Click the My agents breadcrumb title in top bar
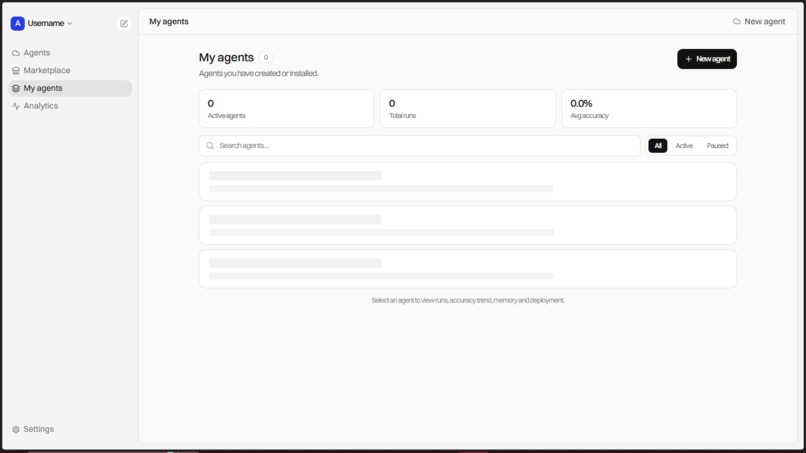The image size is (806, 453). pyautogui.click(x=169, y=22)
